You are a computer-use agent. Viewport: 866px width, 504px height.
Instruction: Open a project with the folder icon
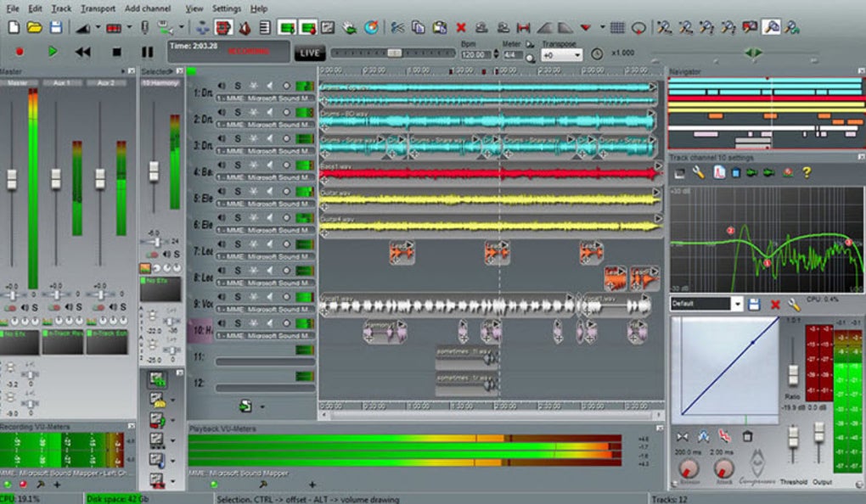click(x=34, y=27)
